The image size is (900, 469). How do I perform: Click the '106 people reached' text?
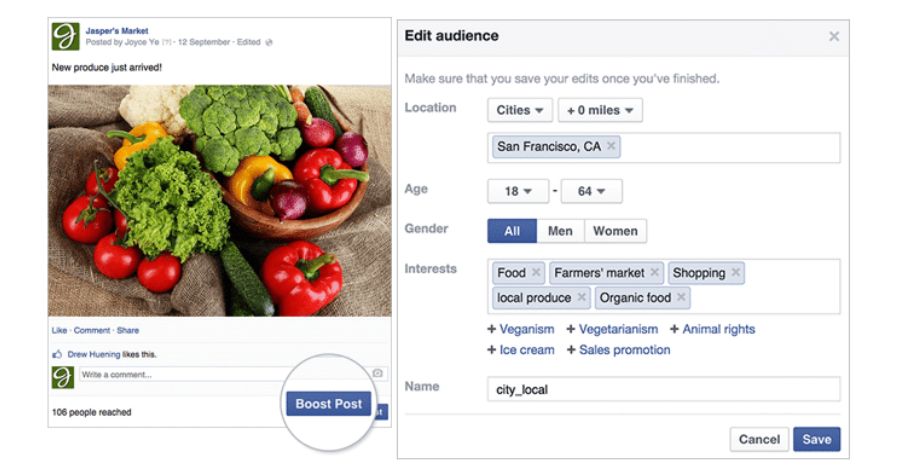pos(91,412)
